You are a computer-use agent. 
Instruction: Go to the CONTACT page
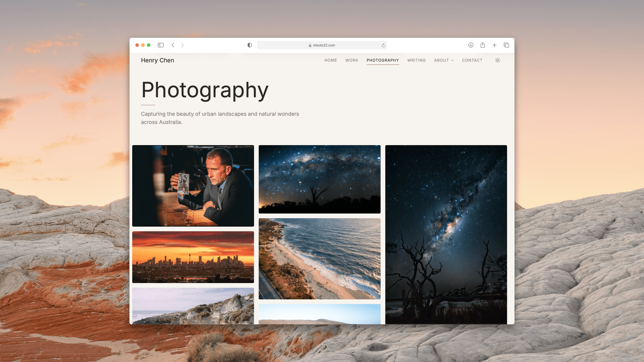pyautogui.click(x=472, y=60)
